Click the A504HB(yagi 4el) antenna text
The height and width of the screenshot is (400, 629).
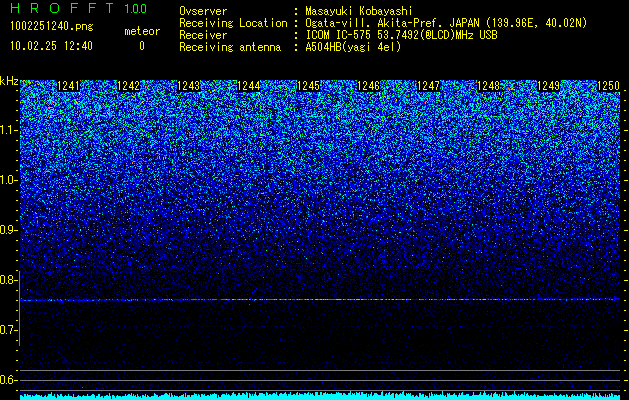(x=353, y=47)
